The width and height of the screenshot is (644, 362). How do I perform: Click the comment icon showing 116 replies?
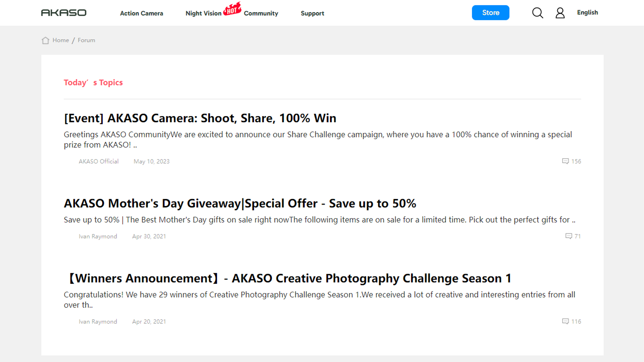point(565,321)
